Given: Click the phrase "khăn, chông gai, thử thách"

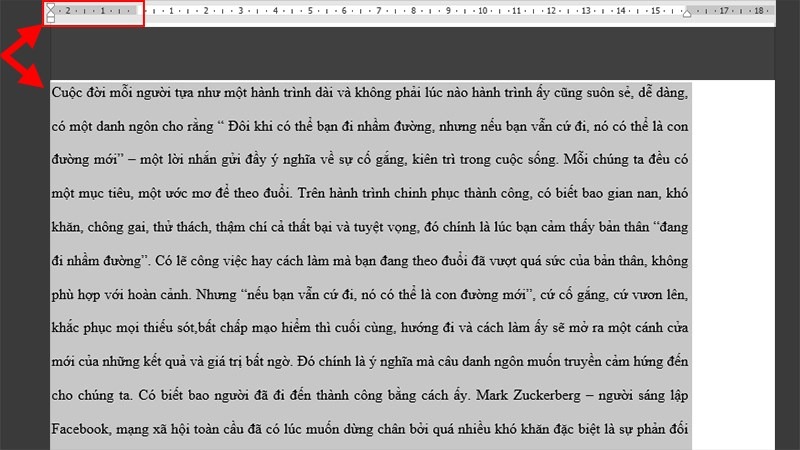Looking at the screenshot, I should [131, 228].
